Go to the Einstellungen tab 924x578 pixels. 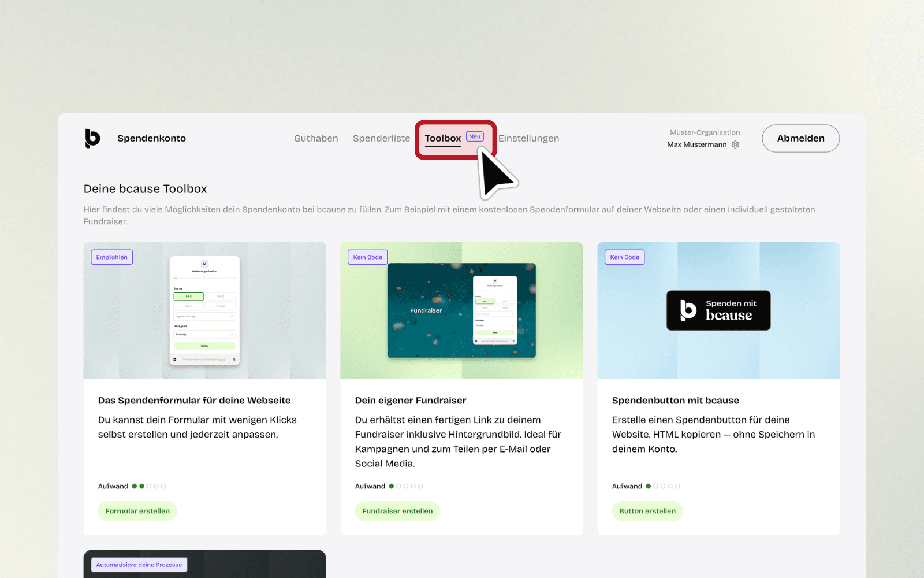528,138
